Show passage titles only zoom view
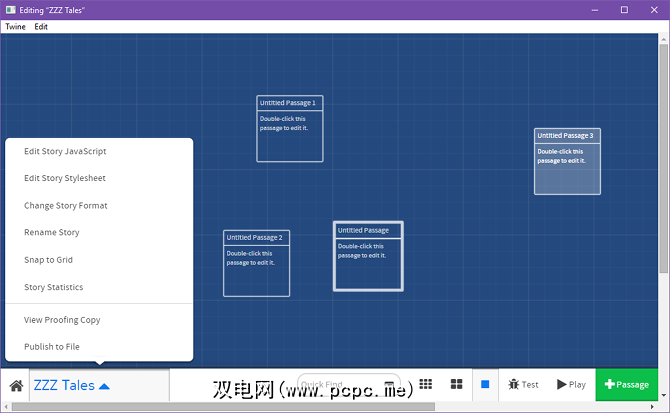Image resolution: width=670 pixels, height=413 pixels. point(456,384)
